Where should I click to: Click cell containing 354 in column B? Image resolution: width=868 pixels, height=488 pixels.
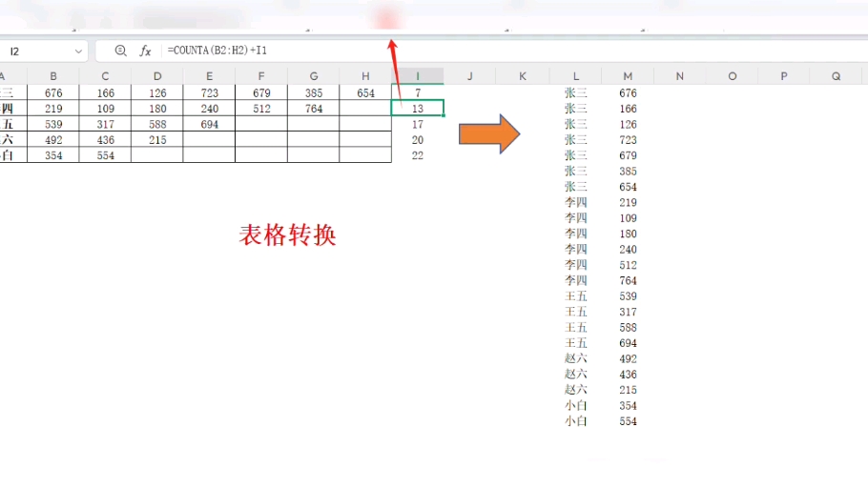point(53,155)
